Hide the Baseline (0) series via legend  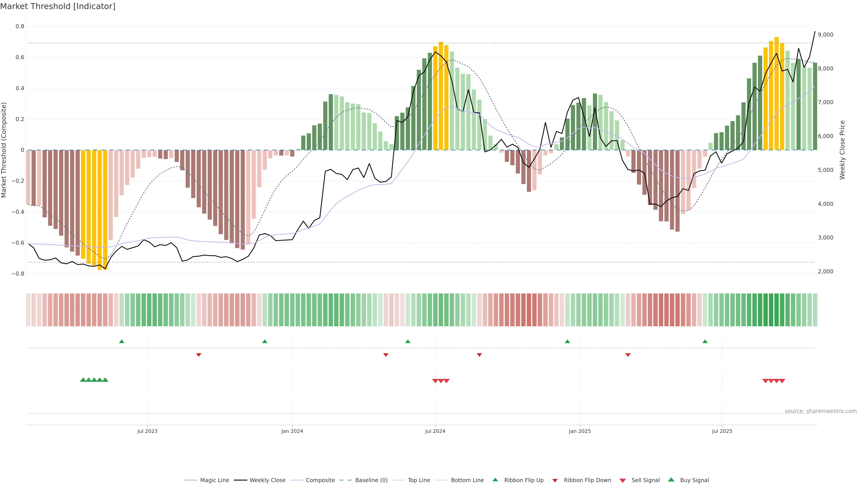point(371,480)
